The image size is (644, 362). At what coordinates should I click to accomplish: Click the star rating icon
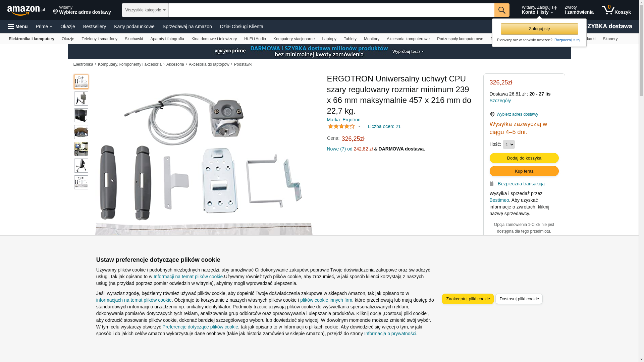click(341, 126)
